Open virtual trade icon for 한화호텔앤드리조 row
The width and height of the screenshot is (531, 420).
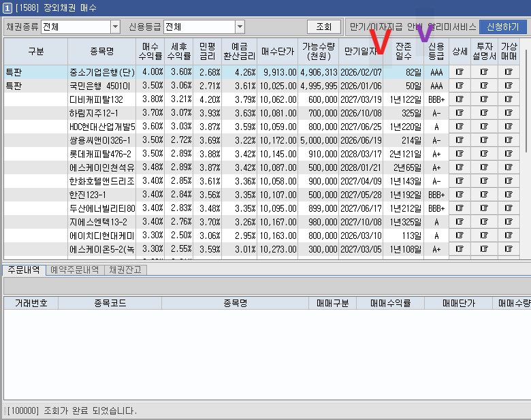point(509,181)
